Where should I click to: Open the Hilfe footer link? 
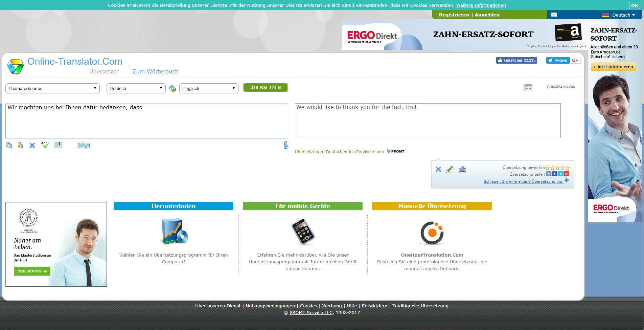point(352,306)
